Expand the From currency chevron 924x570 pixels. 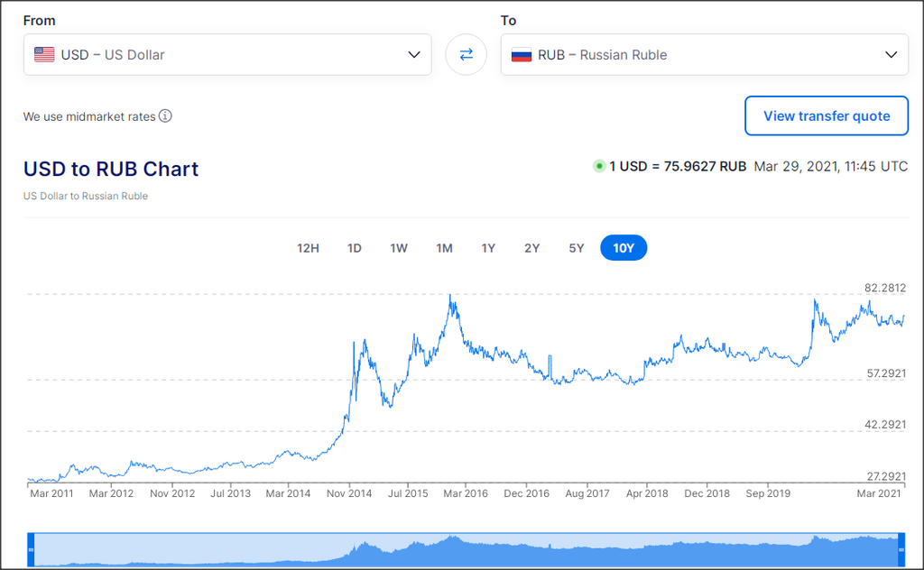point(414,55)
